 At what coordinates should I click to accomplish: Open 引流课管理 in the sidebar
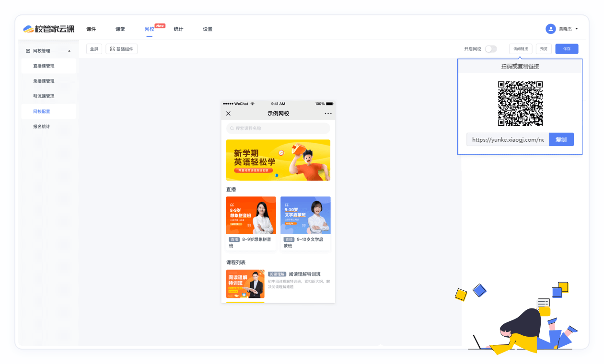[x=48, y=96]
